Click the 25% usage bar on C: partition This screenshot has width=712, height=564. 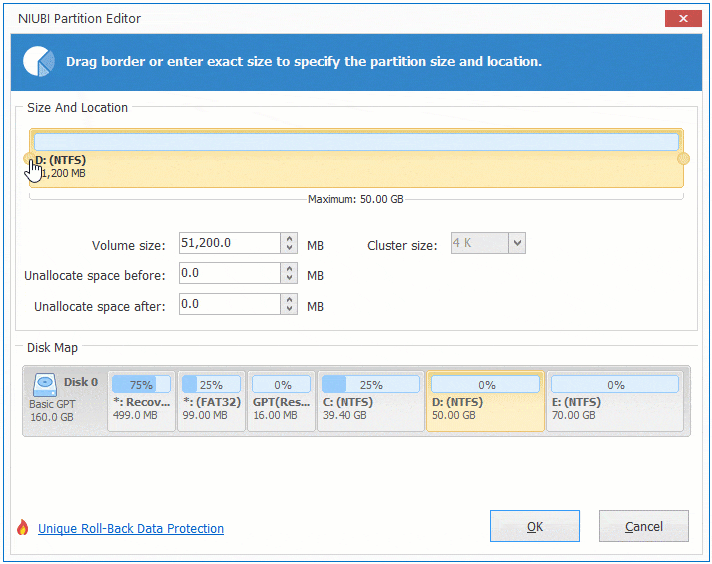pyautogui.click(x=371, y=385)
